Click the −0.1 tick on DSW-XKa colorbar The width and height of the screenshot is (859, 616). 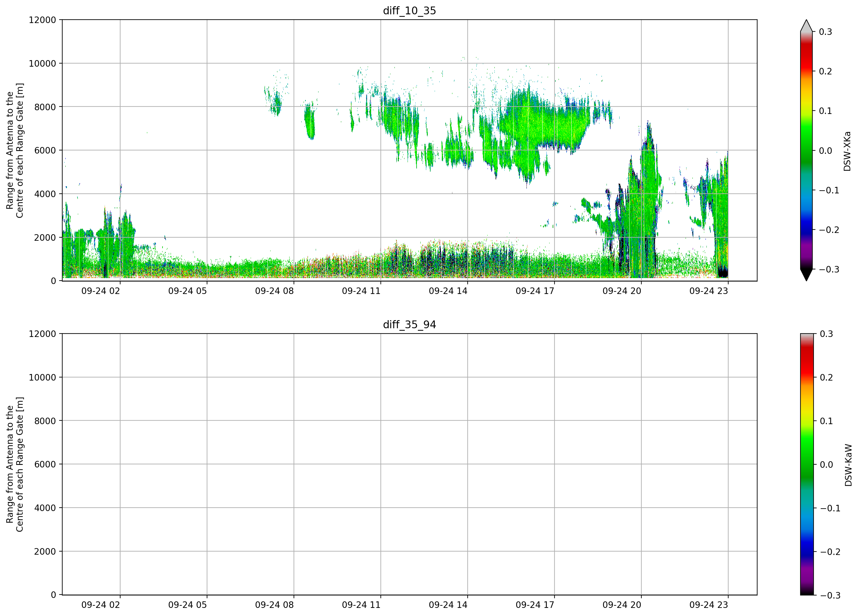[x=829, y=190]
